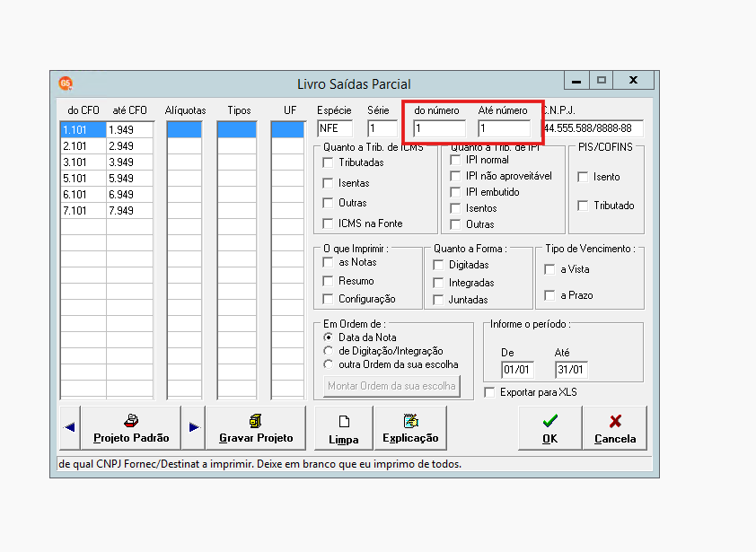Click the 'Até número' input field
Image resolution: width=756 pixels, height=552 pixels.
tap(505, 128)
